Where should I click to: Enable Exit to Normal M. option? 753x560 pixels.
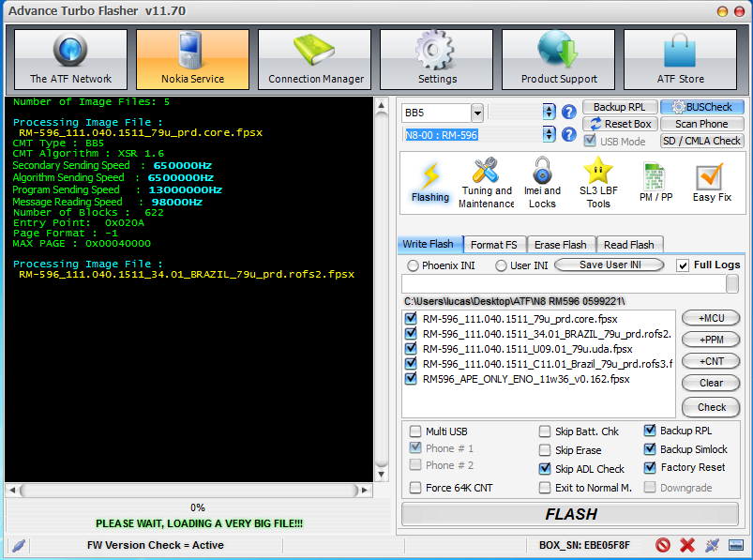coord(545,488)
